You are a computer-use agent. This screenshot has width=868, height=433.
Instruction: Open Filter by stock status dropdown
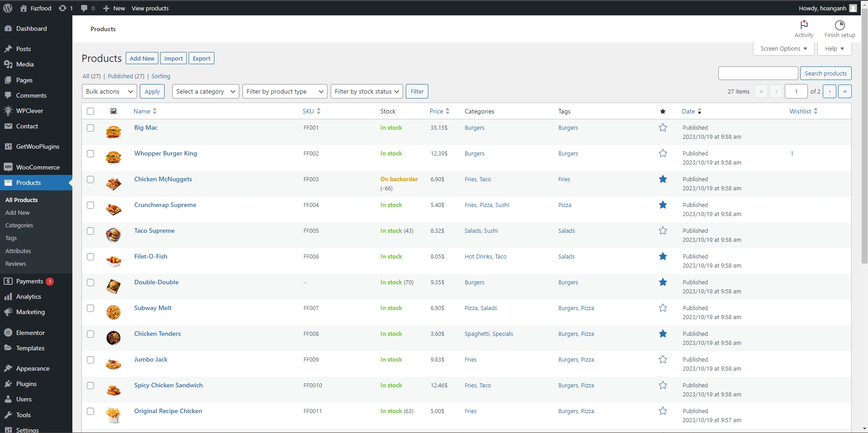pos(366,91)
